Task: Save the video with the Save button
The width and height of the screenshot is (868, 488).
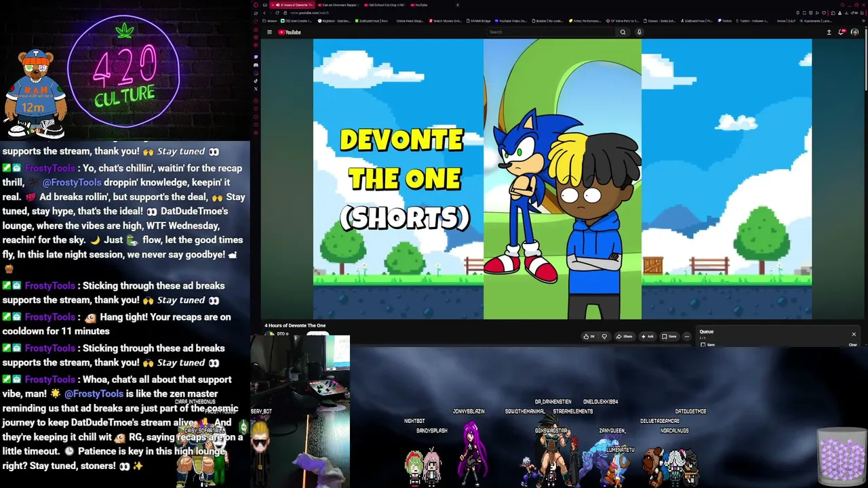Action: (669, 336)
